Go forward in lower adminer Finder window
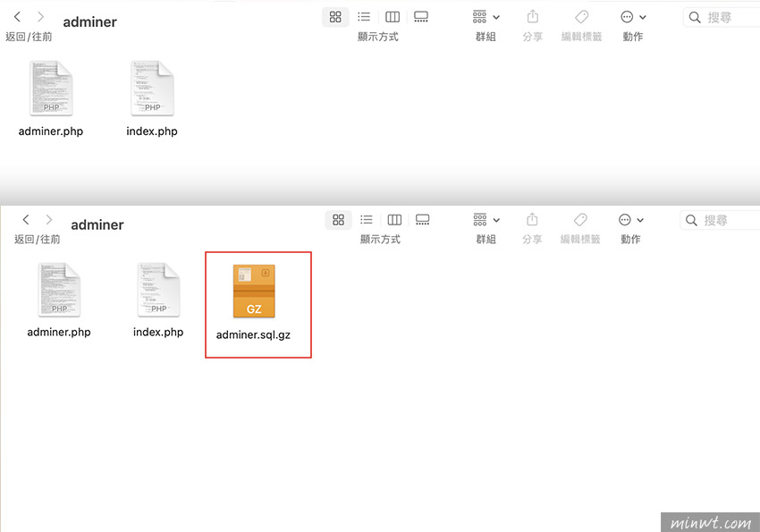The height and width of the screenshot is (532, 760). (49, 219)
